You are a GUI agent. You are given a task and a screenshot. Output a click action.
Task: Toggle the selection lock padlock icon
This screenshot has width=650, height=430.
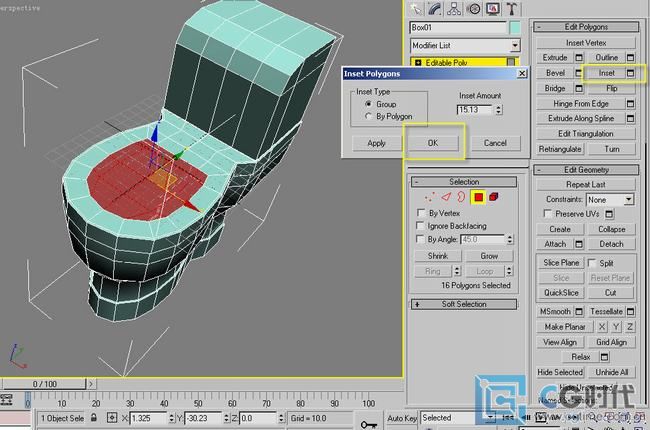[x=94, y=417]
